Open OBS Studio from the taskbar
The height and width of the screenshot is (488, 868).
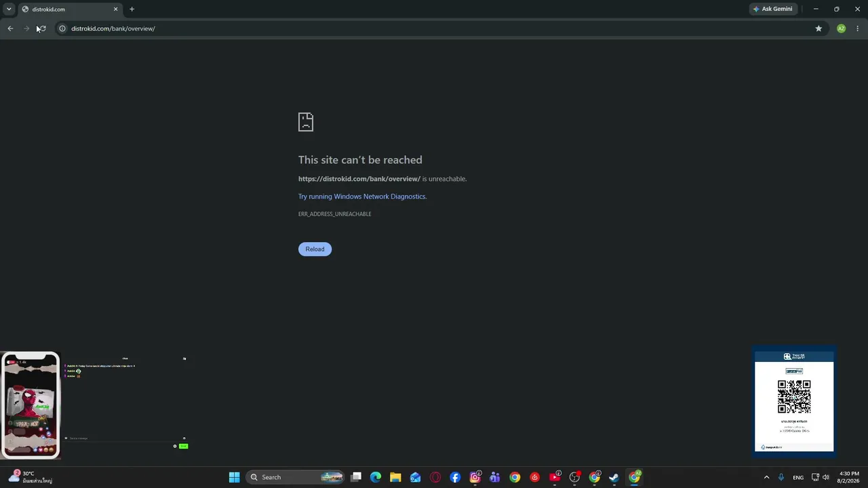(574, 477)
